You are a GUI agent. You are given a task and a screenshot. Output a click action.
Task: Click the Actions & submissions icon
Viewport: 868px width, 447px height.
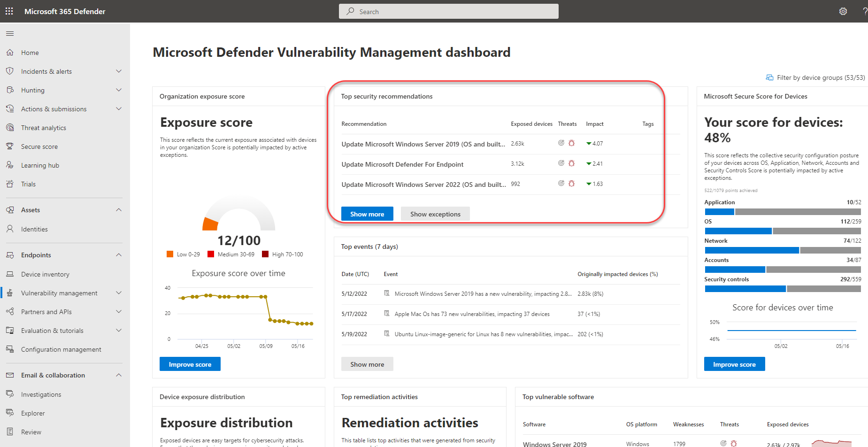point(10,108)
